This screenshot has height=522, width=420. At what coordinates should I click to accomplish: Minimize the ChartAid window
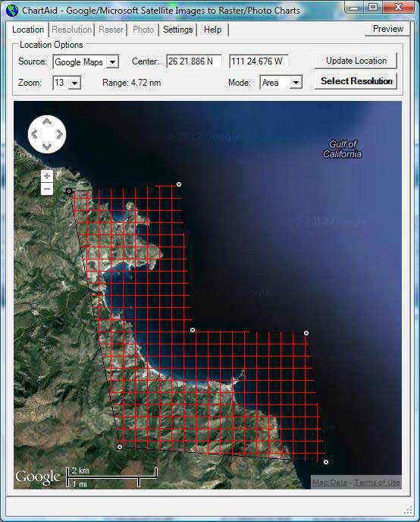354,8
